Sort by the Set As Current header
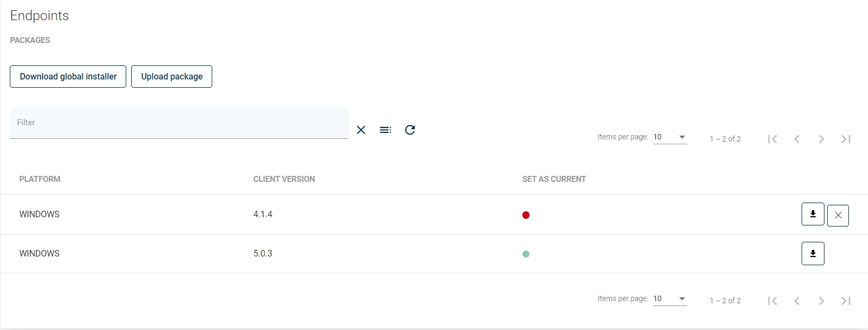 click(554, 179)
